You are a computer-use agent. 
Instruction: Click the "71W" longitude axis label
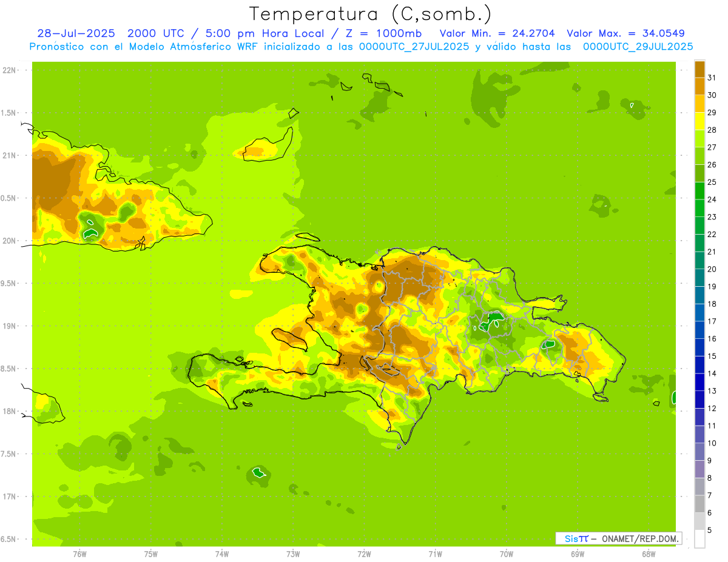point(435,554)
